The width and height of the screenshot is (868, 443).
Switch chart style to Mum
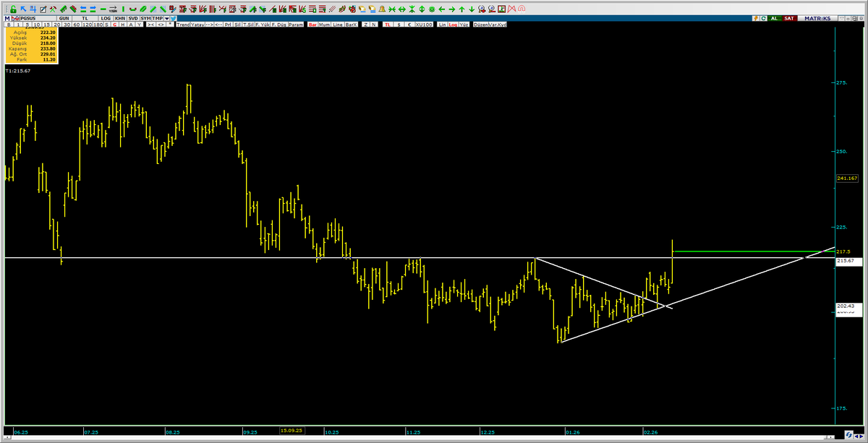(x=325, y=24)
